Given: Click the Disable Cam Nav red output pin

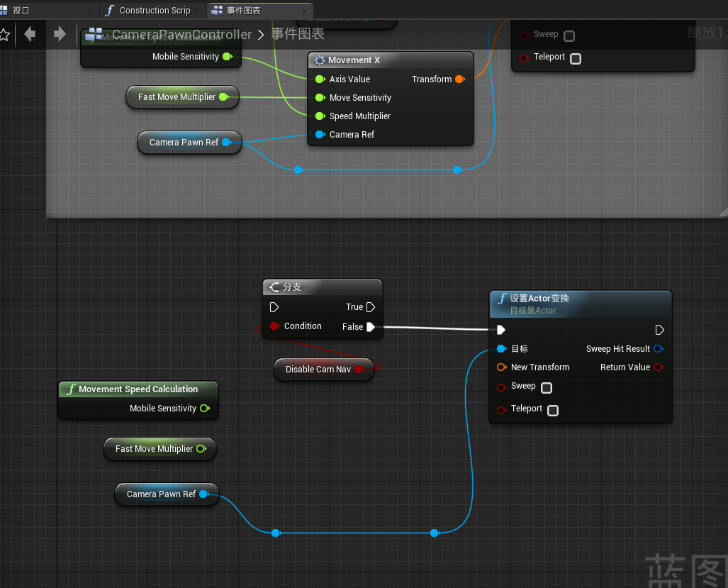Looking at the screenshot, I should (x=359, y=370).
